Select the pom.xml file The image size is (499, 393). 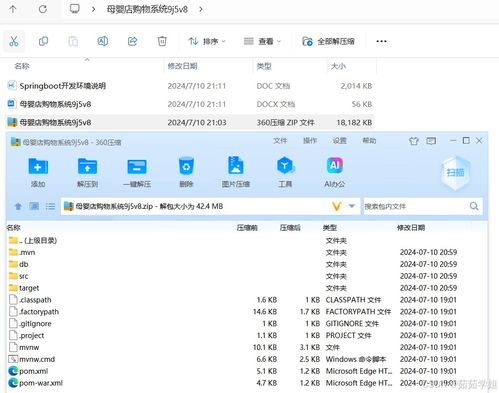click(x=28, y=371)
